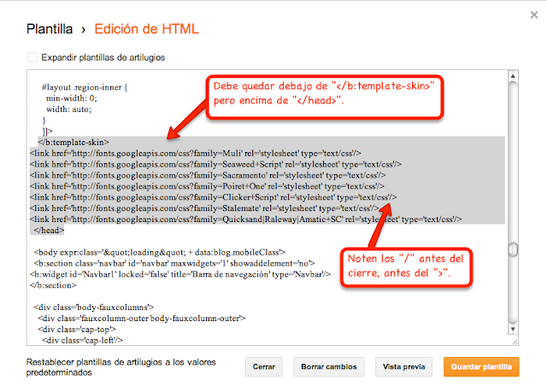Click Restablecer plantillas de artilugios link
Viewport: 547px width, 392px height.
[121, 367]
